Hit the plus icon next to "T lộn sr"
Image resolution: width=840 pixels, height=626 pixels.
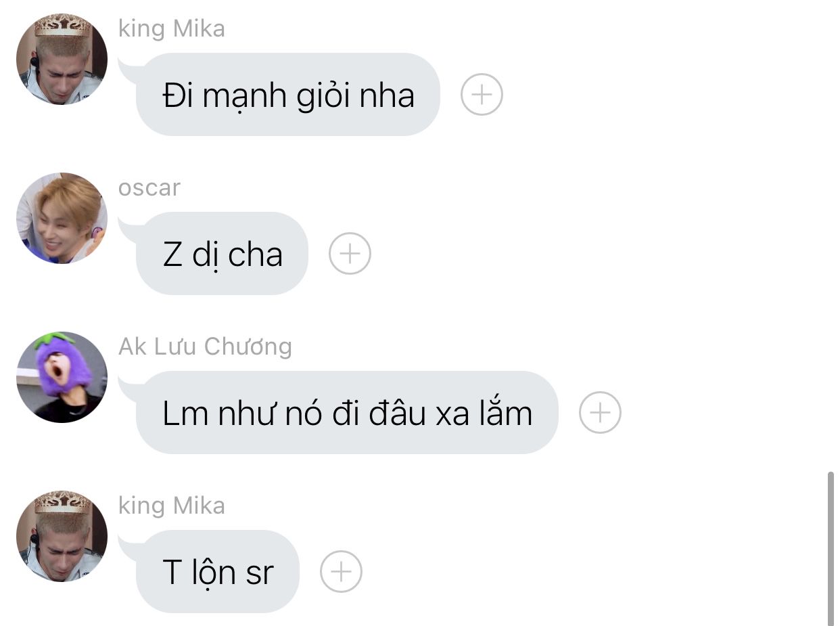[x=341, y=572]
